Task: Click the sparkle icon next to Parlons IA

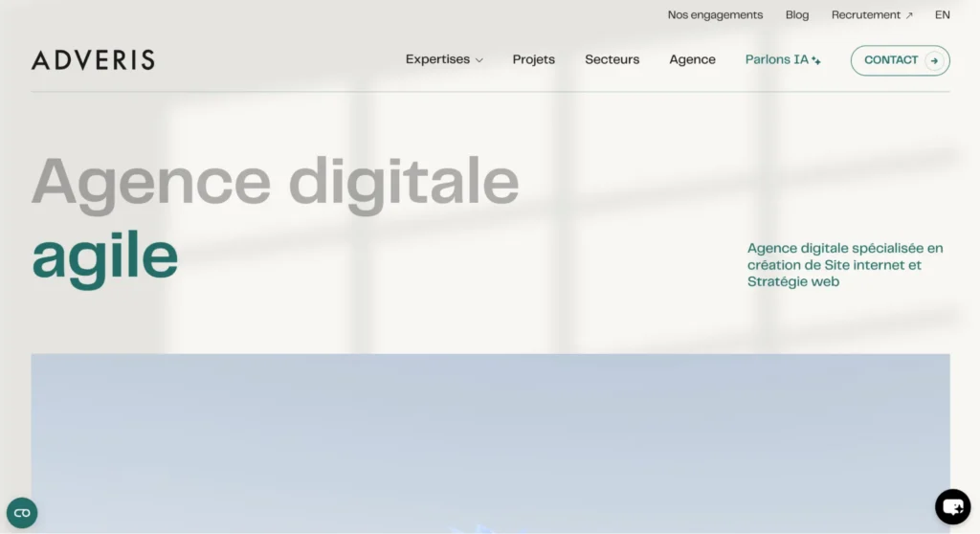Action: 816,60
